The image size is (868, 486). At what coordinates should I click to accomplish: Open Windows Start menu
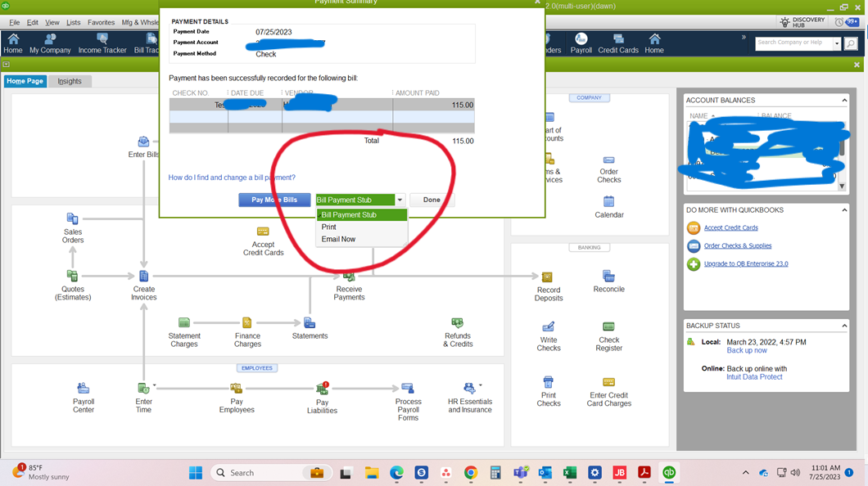(x=196, y=473)
